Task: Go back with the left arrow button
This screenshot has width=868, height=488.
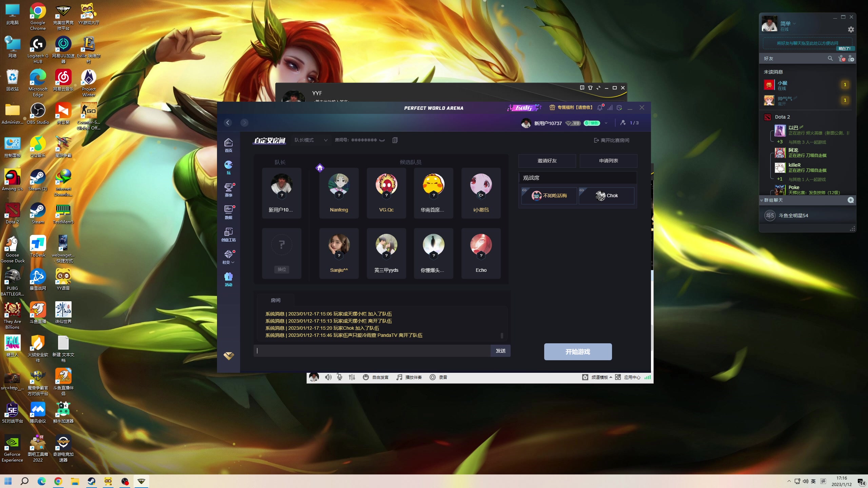Action: point(228,123)
